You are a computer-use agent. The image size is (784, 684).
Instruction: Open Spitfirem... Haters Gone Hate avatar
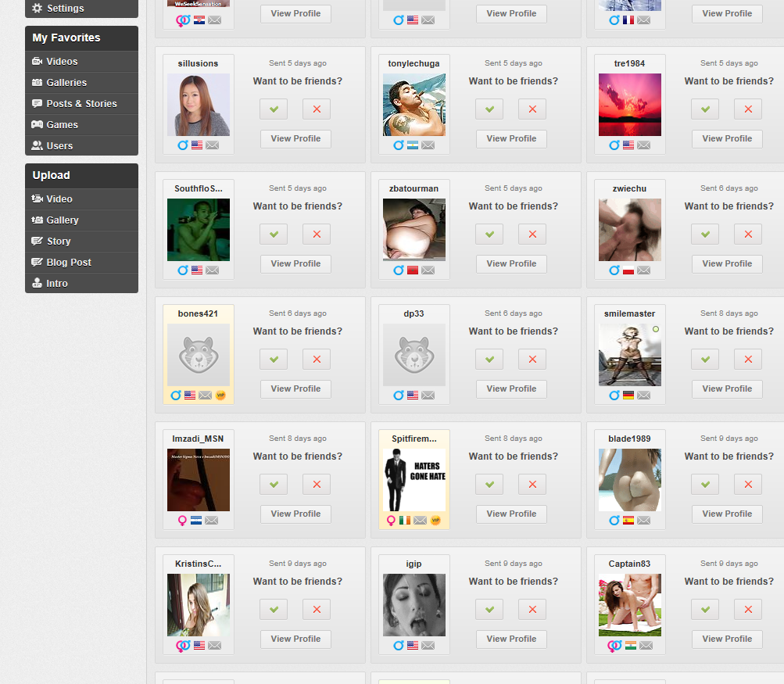tap(414, 479)
